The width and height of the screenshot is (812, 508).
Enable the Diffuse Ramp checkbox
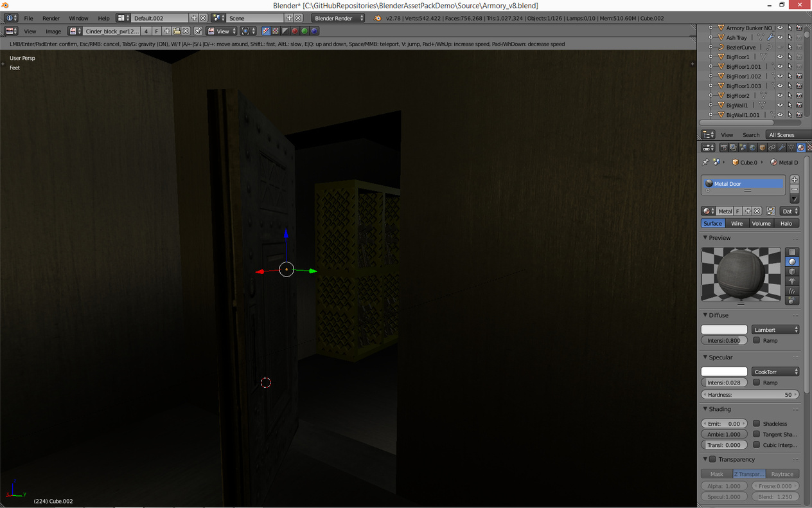point(756,340)
